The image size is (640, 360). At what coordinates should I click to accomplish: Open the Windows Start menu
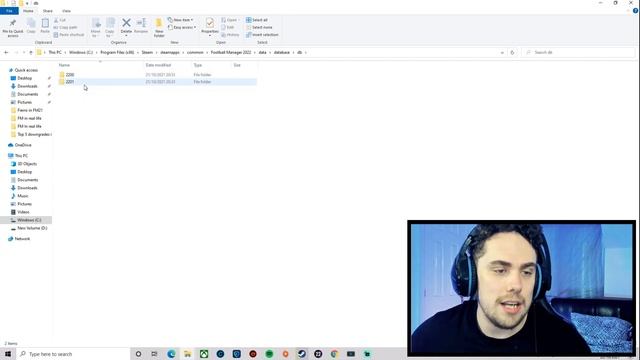(8, 354)
